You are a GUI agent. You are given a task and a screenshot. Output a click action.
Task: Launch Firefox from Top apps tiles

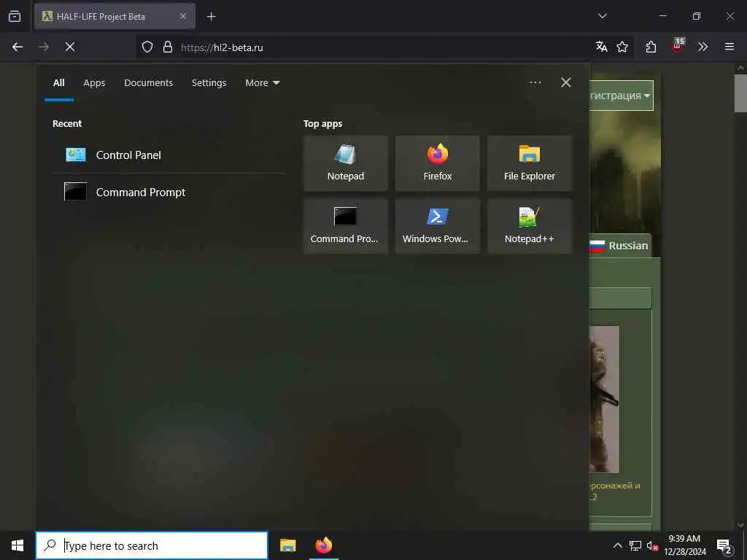(438, 163)
